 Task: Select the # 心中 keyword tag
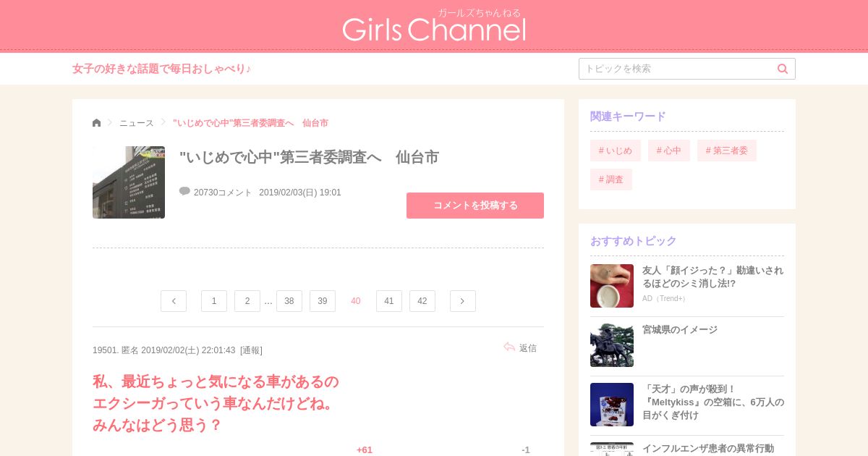669,151
